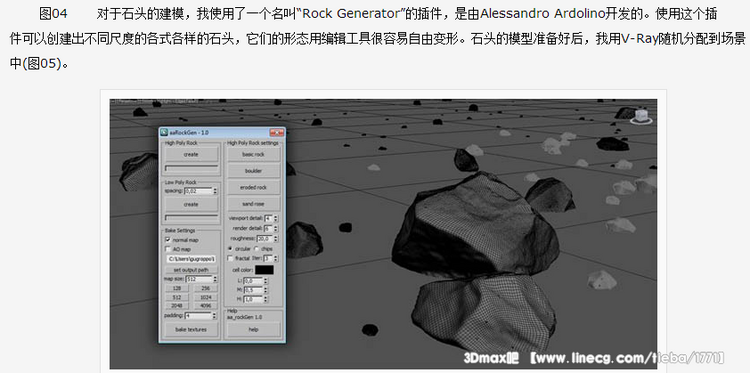Pick the 512 map size preset button
Image resolution: width=750 pixels, height=373 pixels.
177,297
